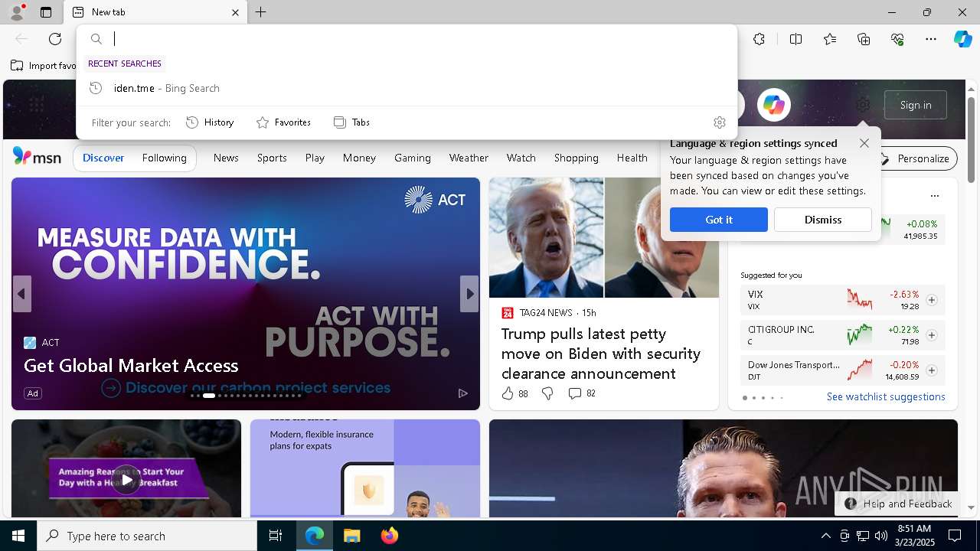Open the notifications action center
Image resolution: width=980 pixels, height=551 pixels.
(955, 536)
